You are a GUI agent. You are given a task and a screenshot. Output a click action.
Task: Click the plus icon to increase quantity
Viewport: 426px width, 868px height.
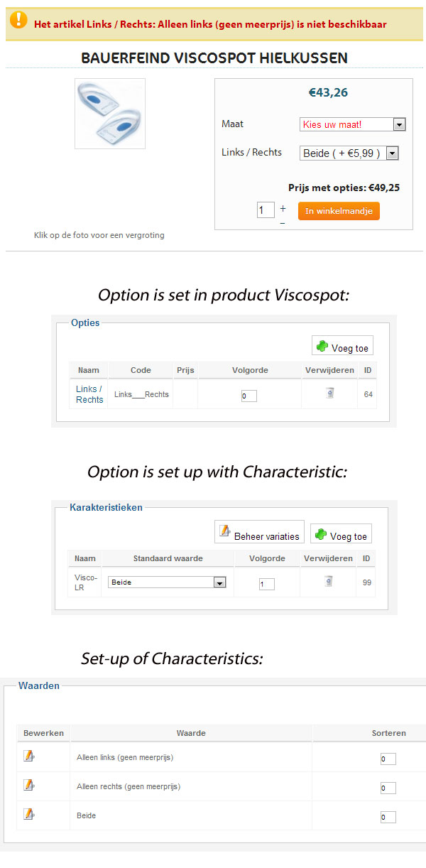pos(283,208)
